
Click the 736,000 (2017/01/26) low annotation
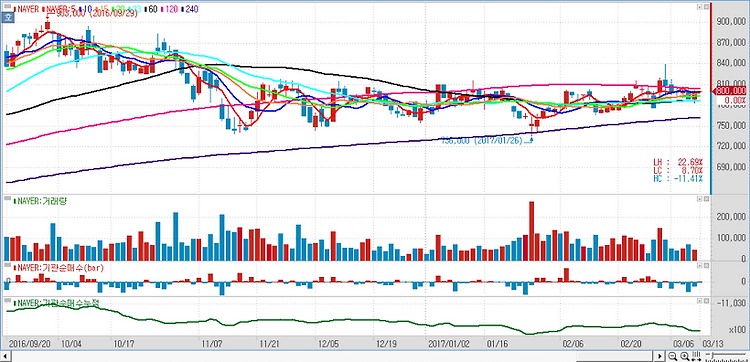(x=481, y=141)
